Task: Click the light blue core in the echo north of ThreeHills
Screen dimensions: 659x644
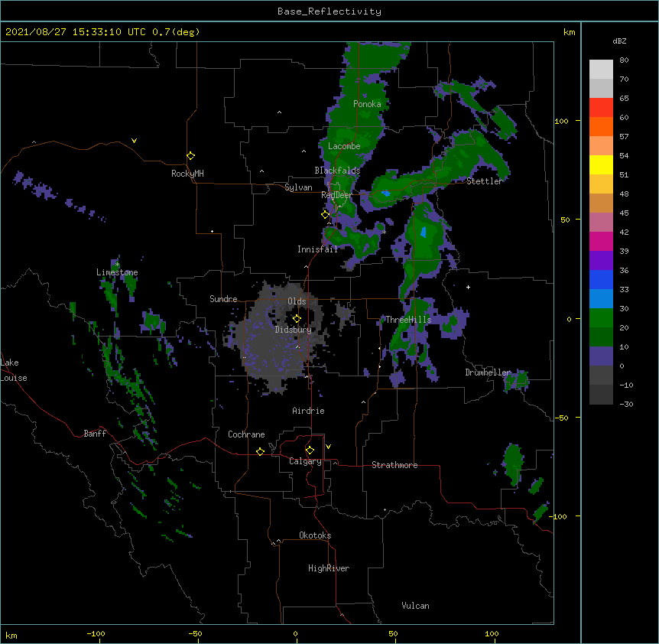Action: pos(424,232)
